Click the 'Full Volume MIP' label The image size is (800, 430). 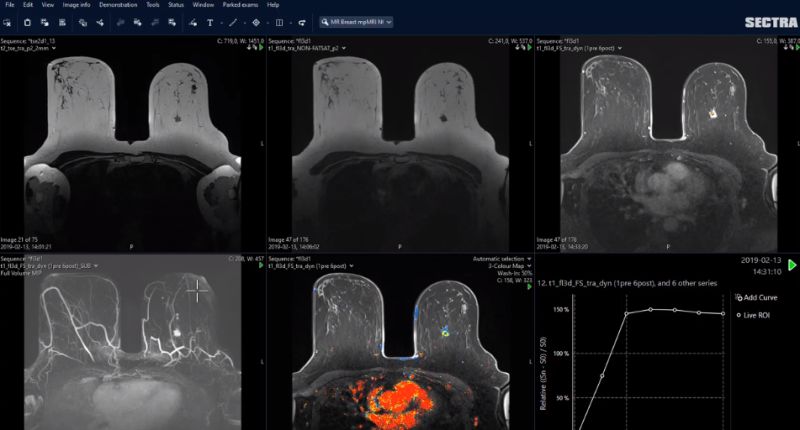(20, 273)
